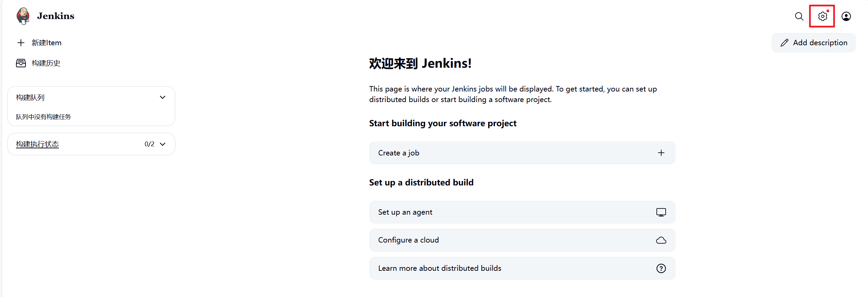Click the 构建历史 inbox tray icon
868x297 pixels.
click(x=21, y=63)
